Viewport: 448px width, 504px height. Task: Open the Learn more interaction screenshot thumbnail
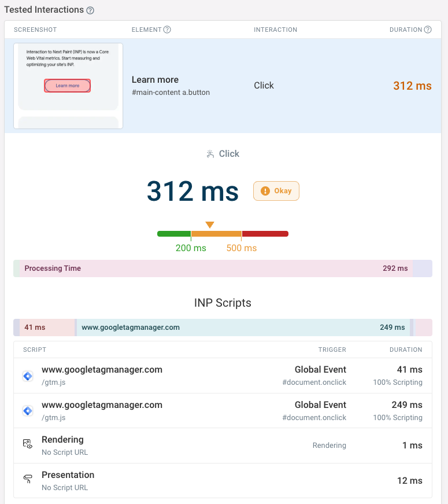coord(68,86)
